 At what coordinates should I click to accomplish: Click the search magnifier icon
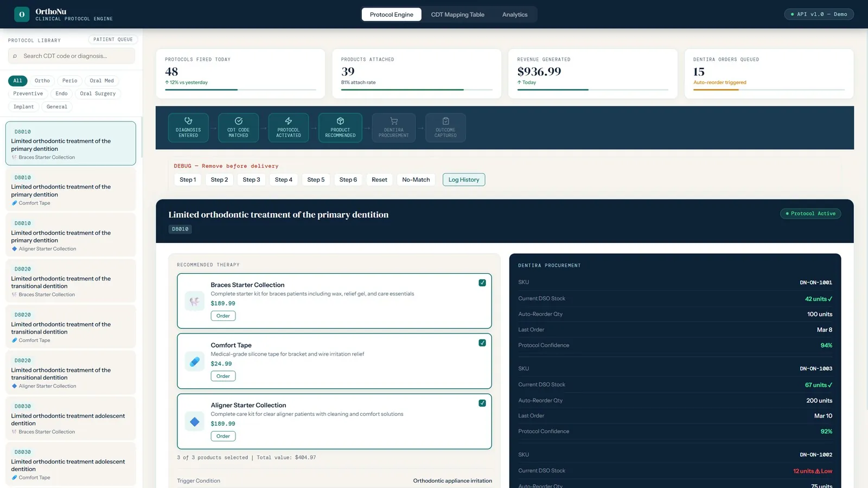click(15, 56)
